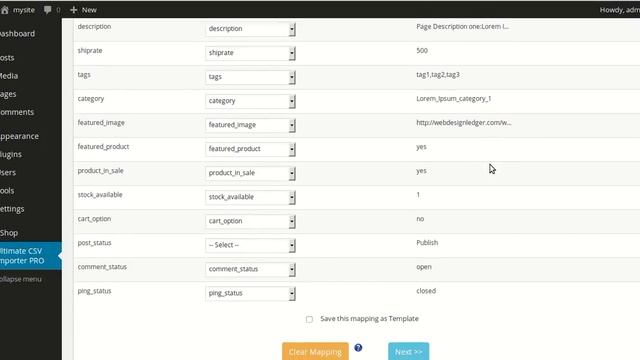Click the home icon next to mysite
Screen dimensions: 640x360
[x=4, y=10]
